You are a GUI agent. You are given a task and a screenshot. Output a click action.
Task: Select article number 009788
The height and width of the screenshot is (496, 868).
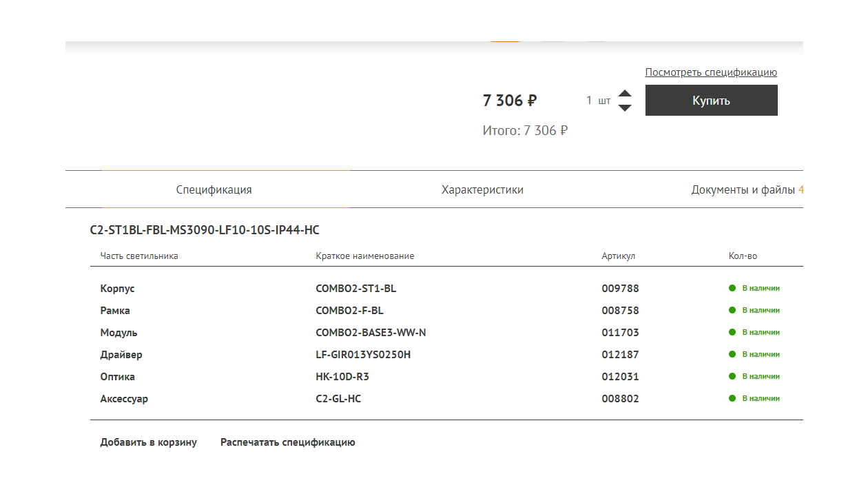pos(621,289)
